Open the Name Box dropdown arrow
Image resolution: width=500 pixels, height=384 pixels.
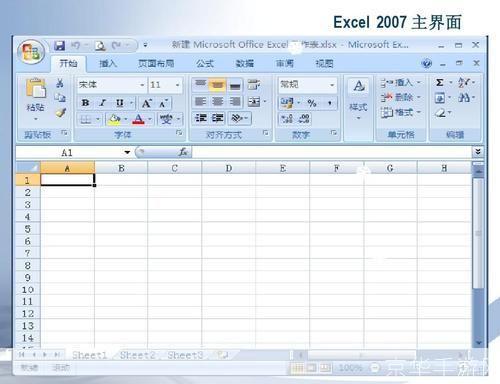pos(127,152)
